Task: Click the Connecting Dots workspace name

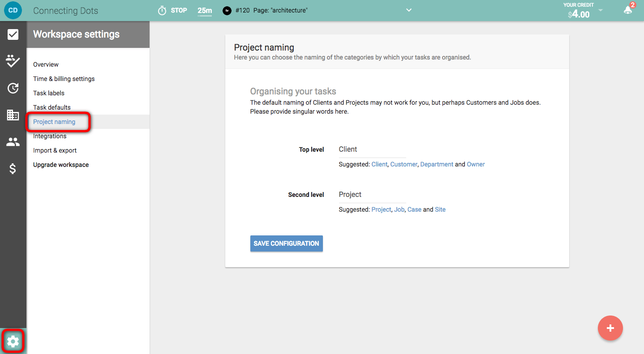Action: (x=65, y=11)
